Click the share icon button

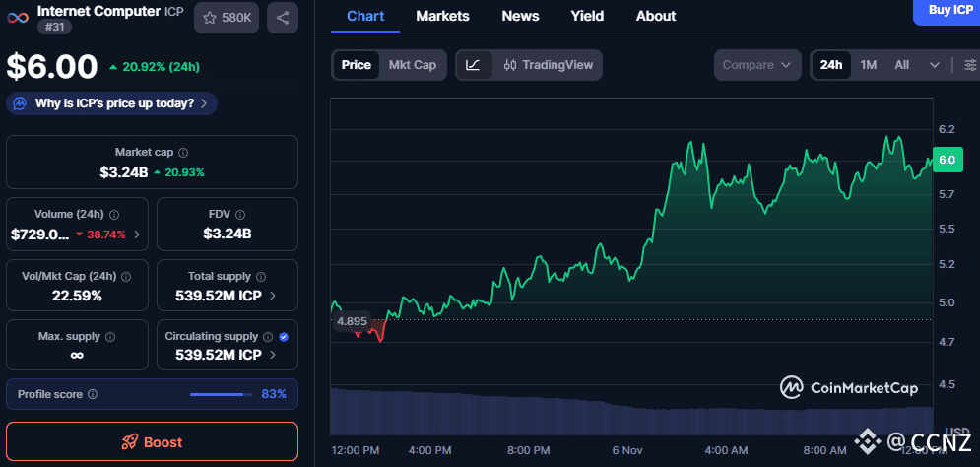283,18
